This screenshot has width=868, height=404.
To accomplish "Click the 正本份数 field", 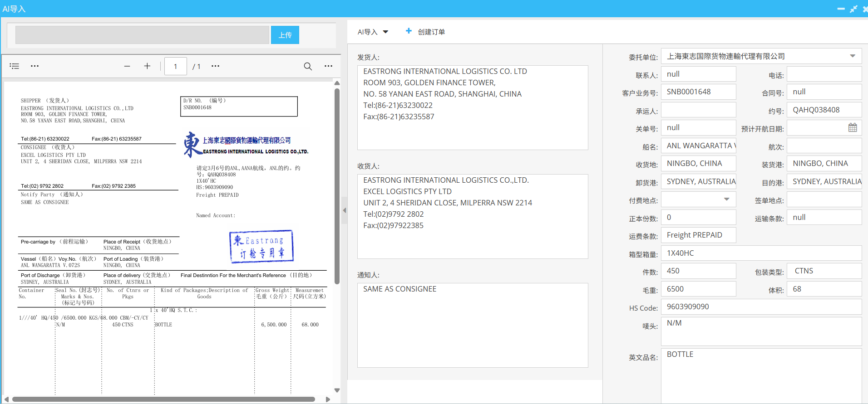I will pyautogui.click(x=698, y=217).
